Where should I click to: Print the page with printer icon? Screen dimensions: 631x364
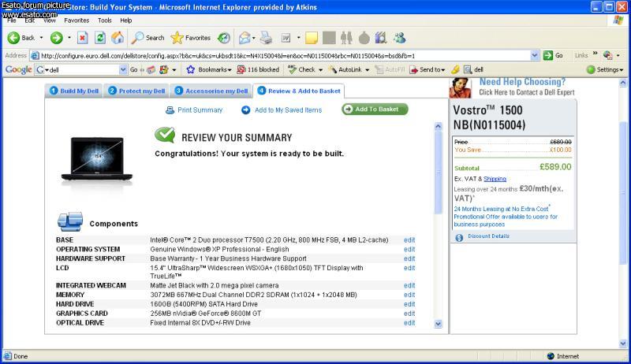(266, 38)
